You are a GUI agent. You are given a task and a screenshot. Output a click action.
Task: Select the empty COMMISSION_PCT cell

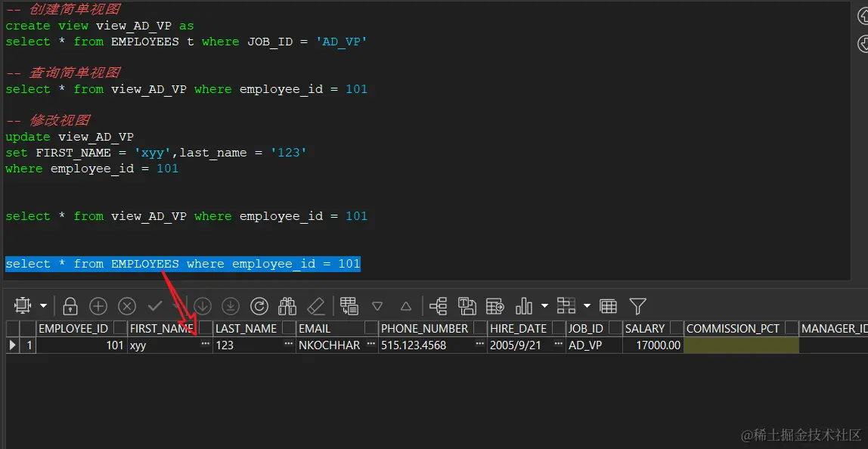click(741, 345)
